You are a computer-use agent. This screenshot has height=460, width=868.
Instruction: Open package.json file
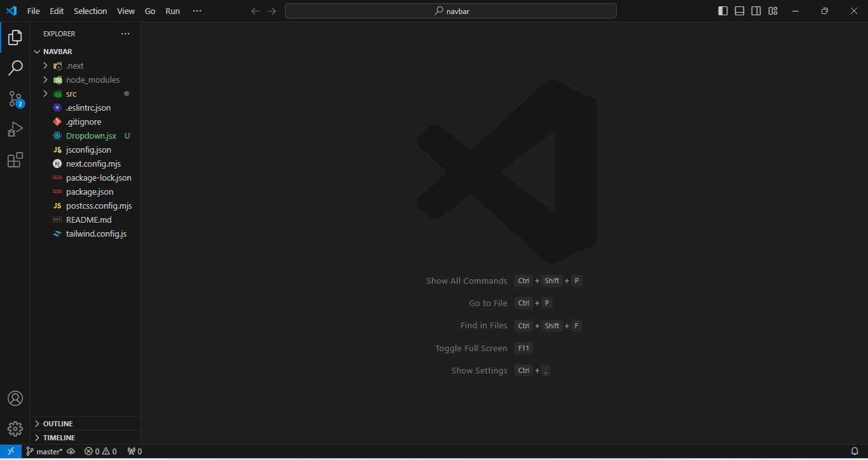[85, 192]
